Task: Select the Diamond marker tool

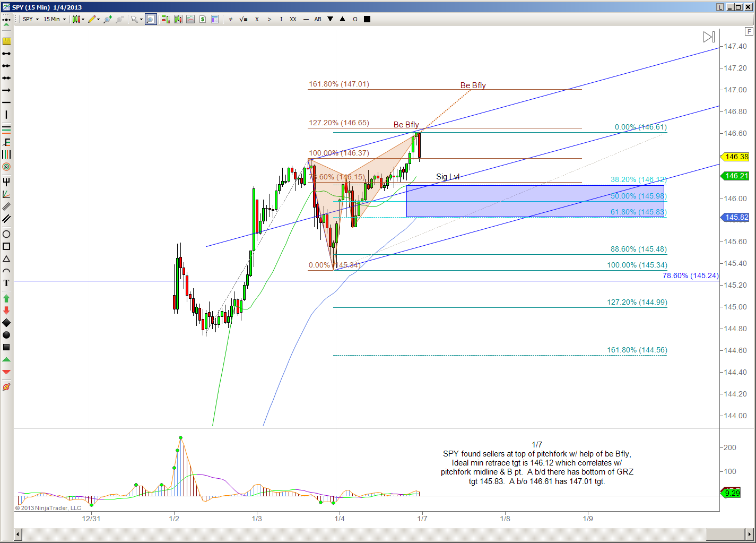Action: (x=6, y=323)
